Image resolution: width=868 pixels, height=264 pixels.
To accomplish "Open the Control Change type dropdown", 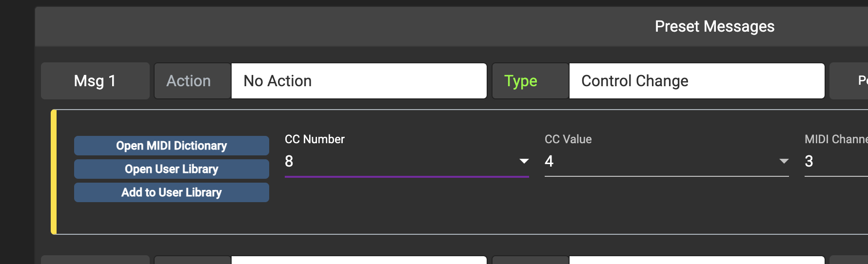I will 696,81.
